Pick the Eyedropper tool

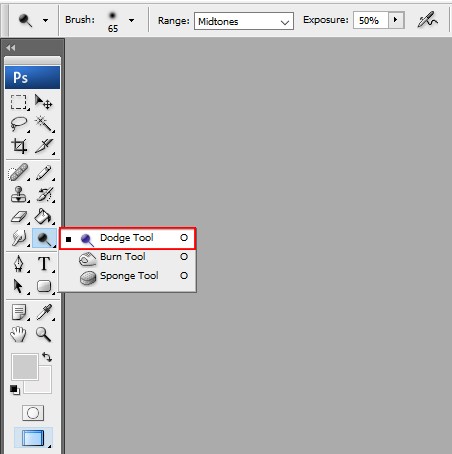click(x=44, y=312)
